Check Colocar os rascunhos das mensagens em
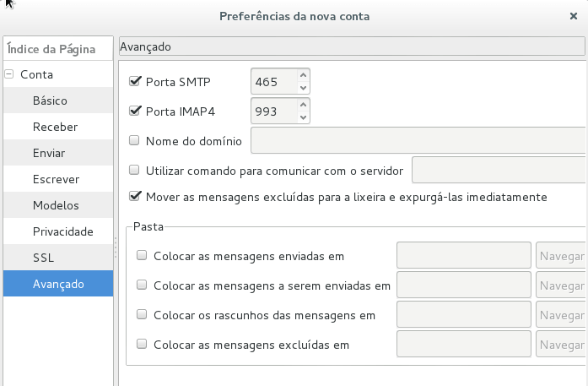The width and height of the screenshot is (588, 386). click(142, 315)
